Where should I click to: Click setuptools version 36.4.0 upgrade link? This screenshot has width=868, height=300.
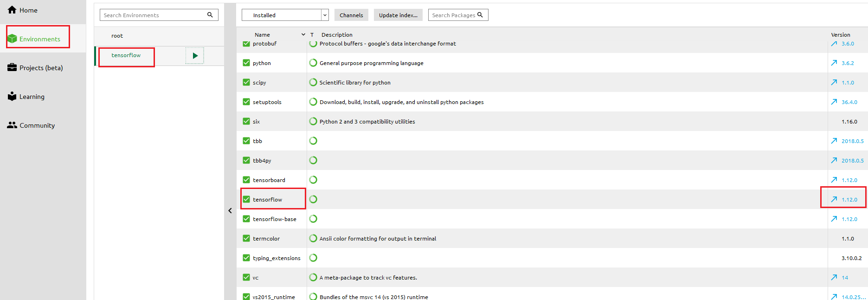click(x=849, y=102)
